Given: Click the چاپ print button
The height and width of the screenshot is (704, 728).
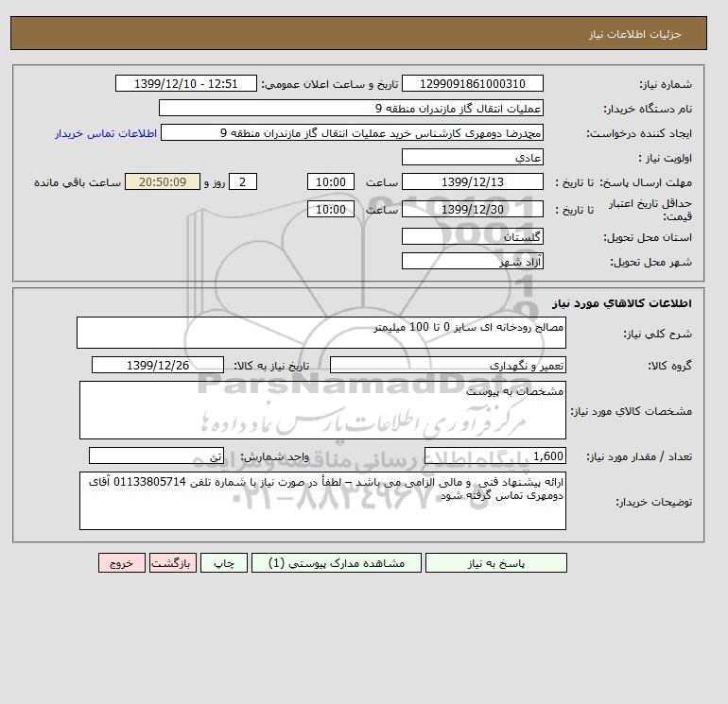Looking at the screenshot, I should point(224,562).
